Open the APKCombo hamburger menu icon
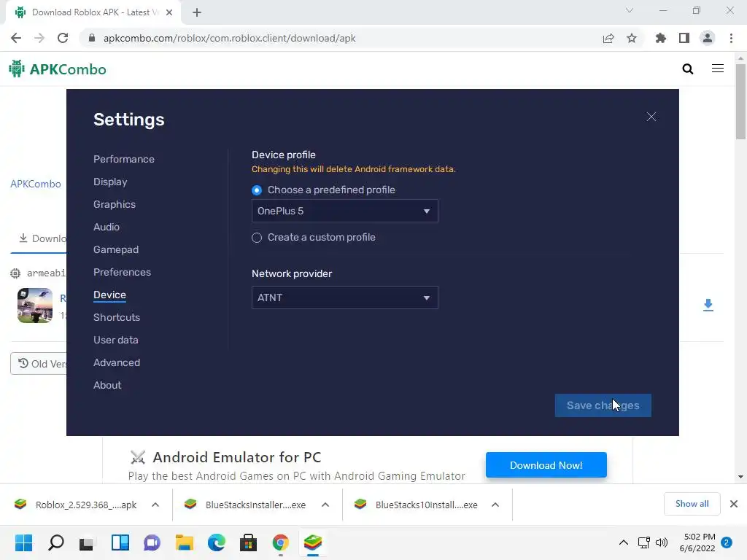747x560 pixels. (x=718, y=69)
